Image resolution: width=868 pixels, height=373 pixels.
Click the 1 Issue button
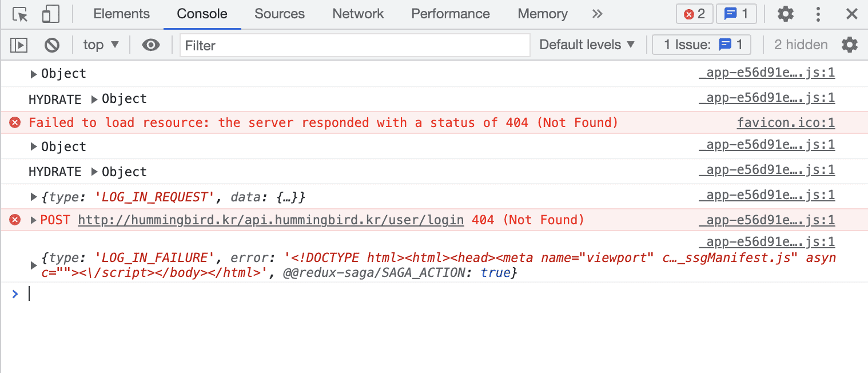tap(702, 45)
